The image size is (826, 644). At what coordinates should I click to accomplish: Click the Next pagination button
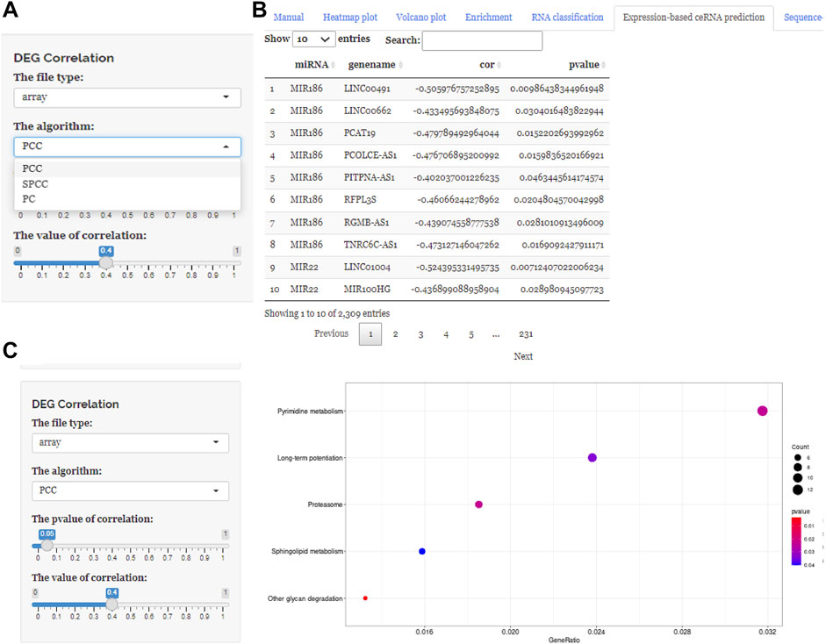tap(523, 356)
